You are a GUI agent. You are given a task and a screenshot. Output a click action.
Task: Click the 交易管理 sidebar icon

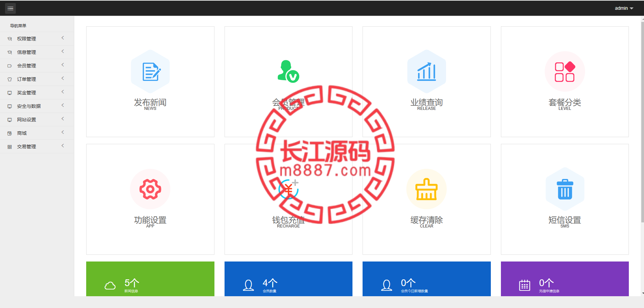tap(10, 147)
